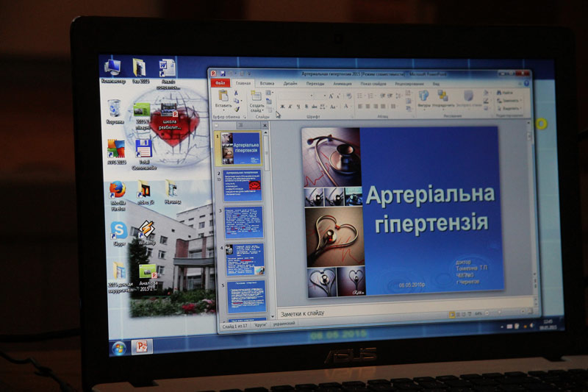Open Skype from desktop

[118, 229]
